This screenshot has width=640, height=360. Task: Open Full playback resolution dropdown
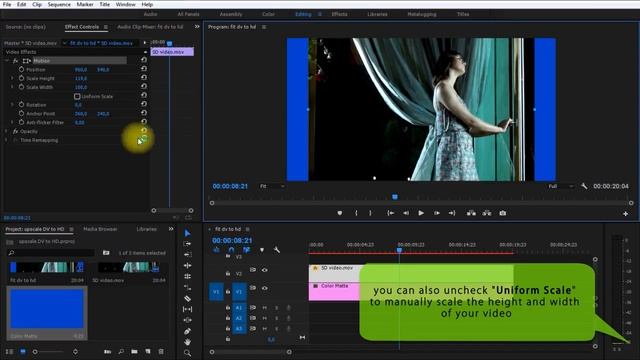point(560,186)
